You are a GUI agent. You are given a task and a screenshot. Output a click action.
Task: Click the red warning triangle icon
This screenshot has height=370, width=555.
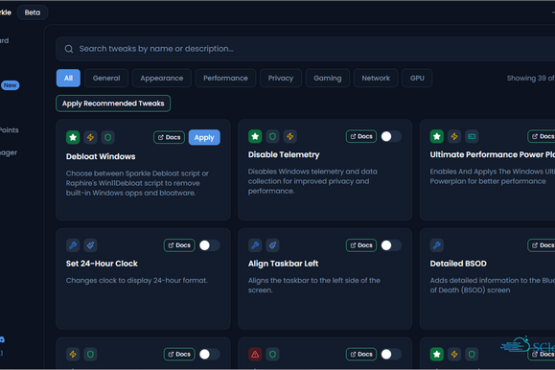pyautogui.click(x=255, y=354)
